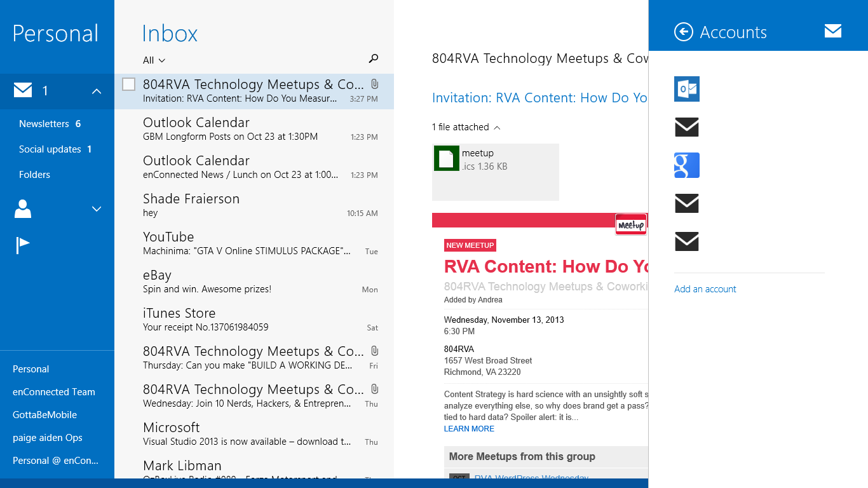The height and width of the screenshot is (488, 868).
Task: Open the Wednesday Join 10 Nerds email
Action: click(254, 396)
